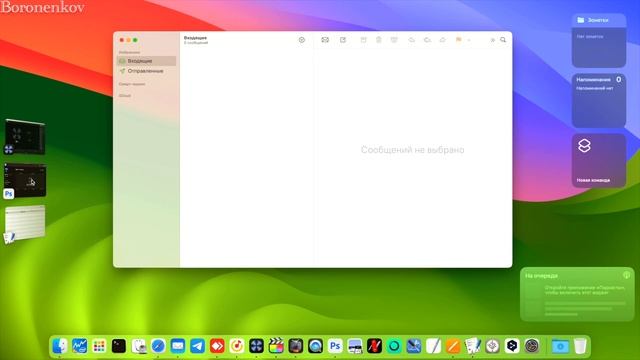Click the Reply arrow in Mail toolbar

(x=411, y=40)
